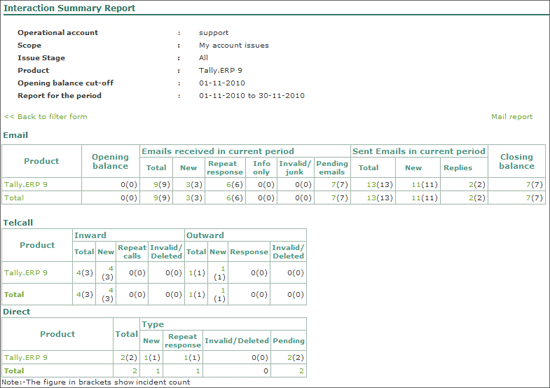This screenshot has width=550, height=388.
Task: Open Total 2(2) in Direct Tally.ERP 9 row
Action: [129, 357]
